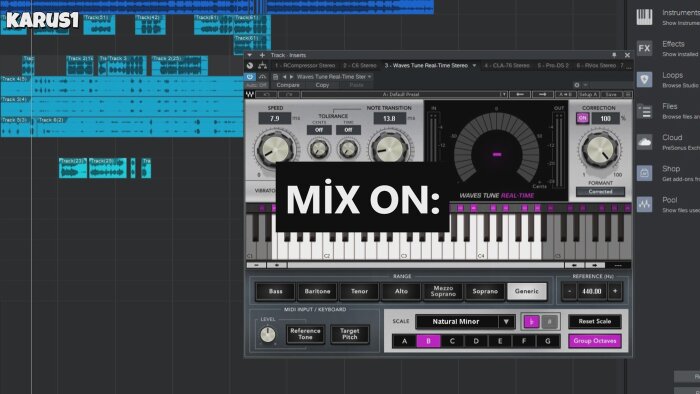Open the Pool waveform icon
Viewport: 700px width, 394px height.
pyautogui.click(x=644, y=204)
